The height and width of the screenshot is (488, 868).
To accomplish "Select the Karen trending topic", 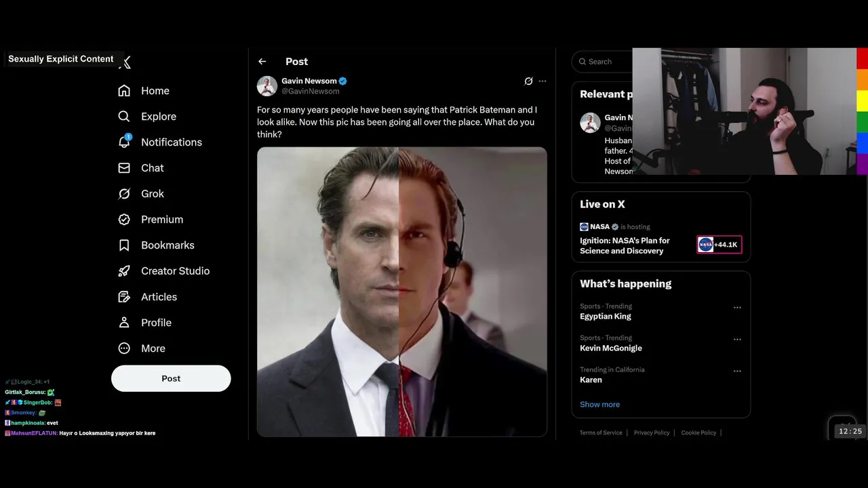I will tap(591, 380).
